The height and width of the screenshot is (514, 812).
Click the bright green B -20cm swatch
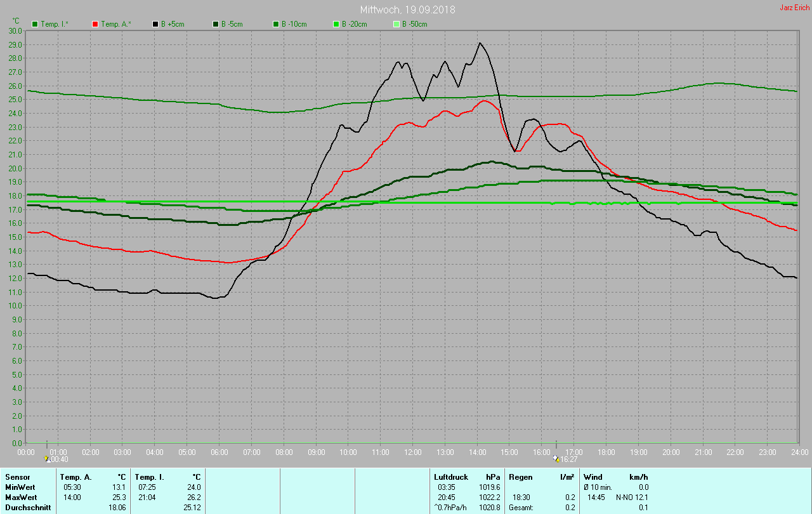tap(336, 24)
